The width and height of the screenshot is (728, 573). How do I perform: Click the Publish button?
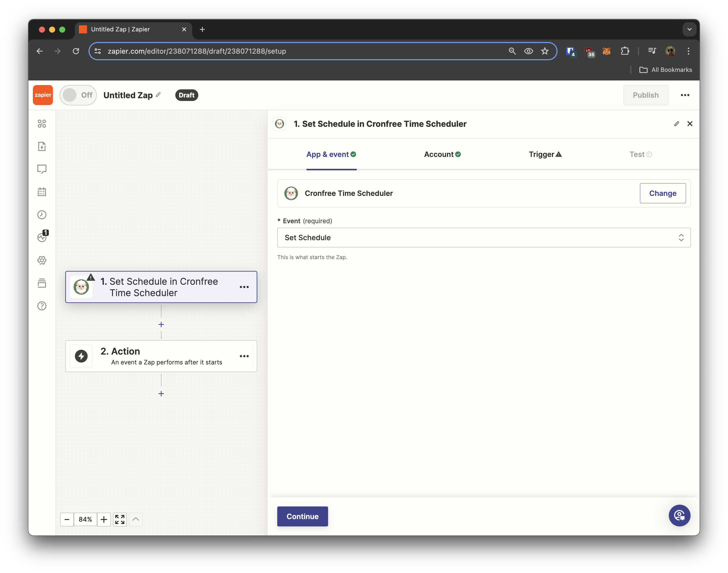click(x=645, y=95)
